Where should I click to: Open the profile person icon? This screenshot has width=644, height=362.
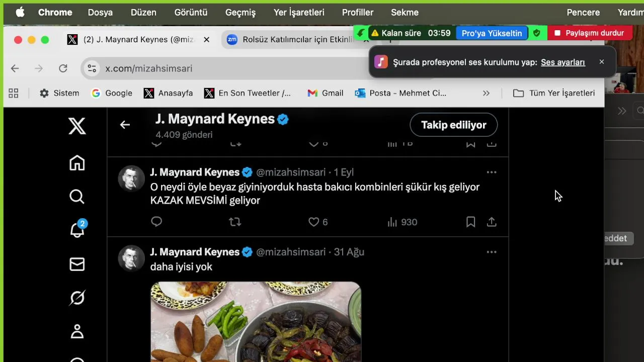pos(77,331)
